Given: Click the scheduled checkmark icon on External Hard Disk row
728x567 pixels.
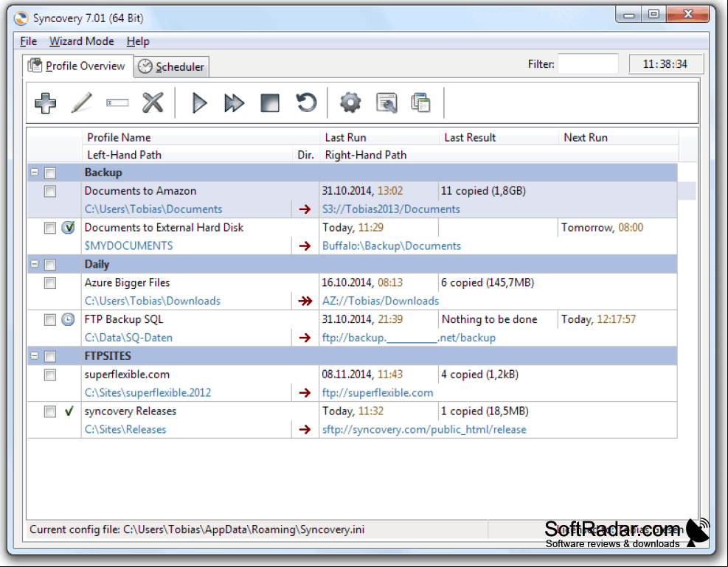Looking at the screenshot, I should (69, 228).
